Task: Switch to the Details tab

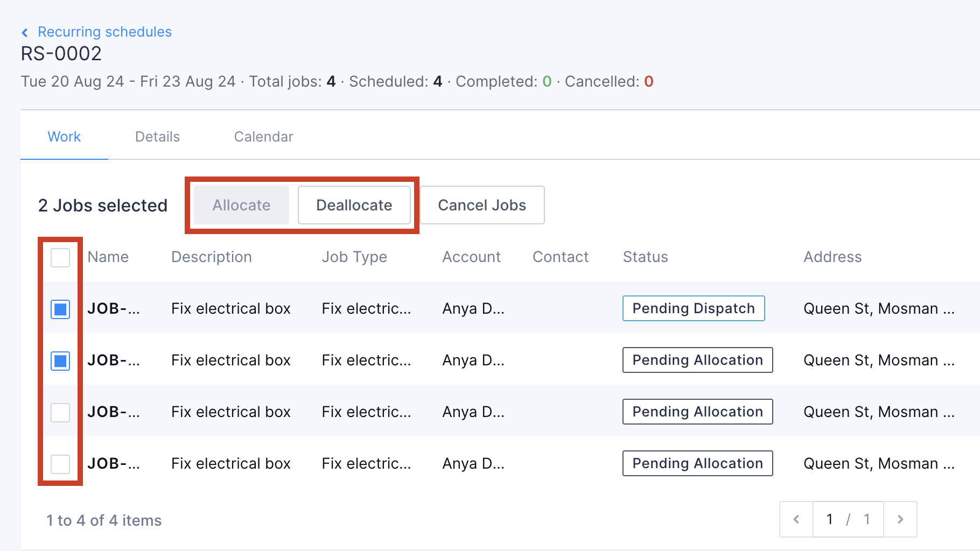Action: [x=157, y=137]
